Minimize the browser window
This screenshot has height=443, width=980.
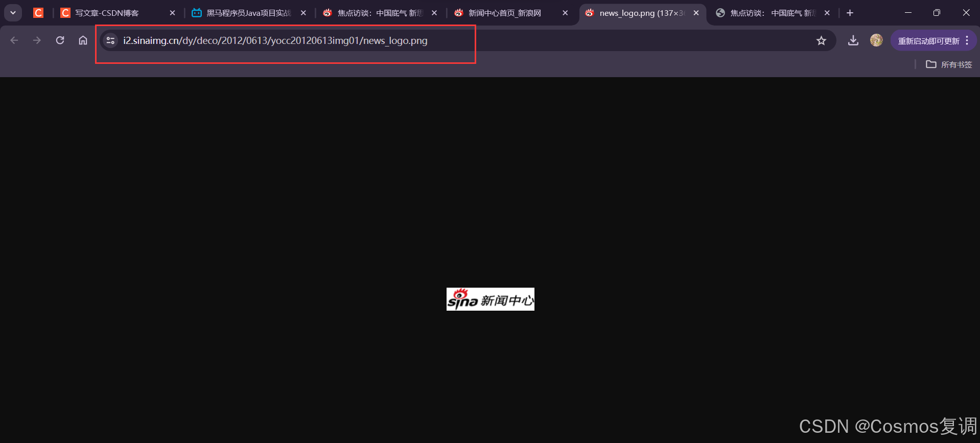click(x=908, y=13)
